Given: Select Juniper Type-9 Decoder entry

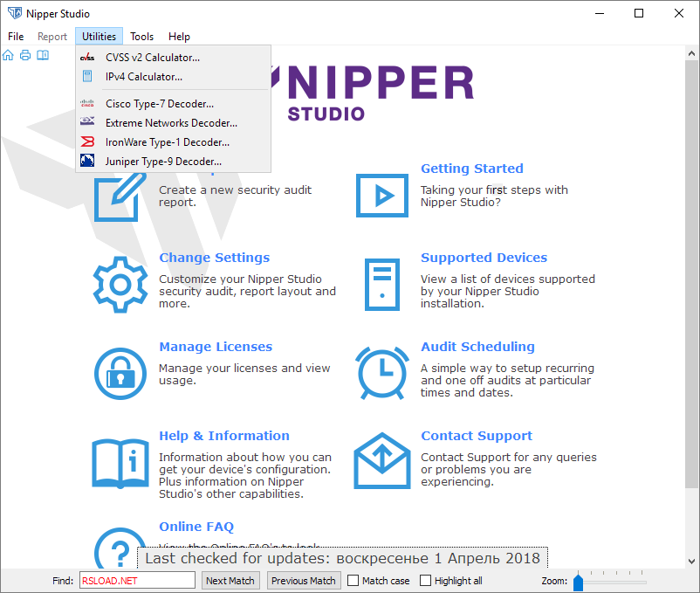Looking at the screenshot, I should coord(173,162).
